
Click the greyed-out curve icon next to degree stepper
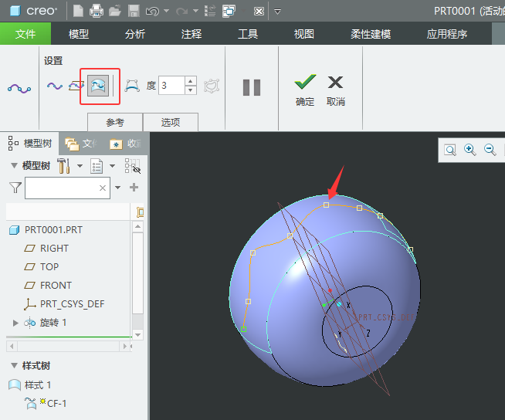pos(212,86)
